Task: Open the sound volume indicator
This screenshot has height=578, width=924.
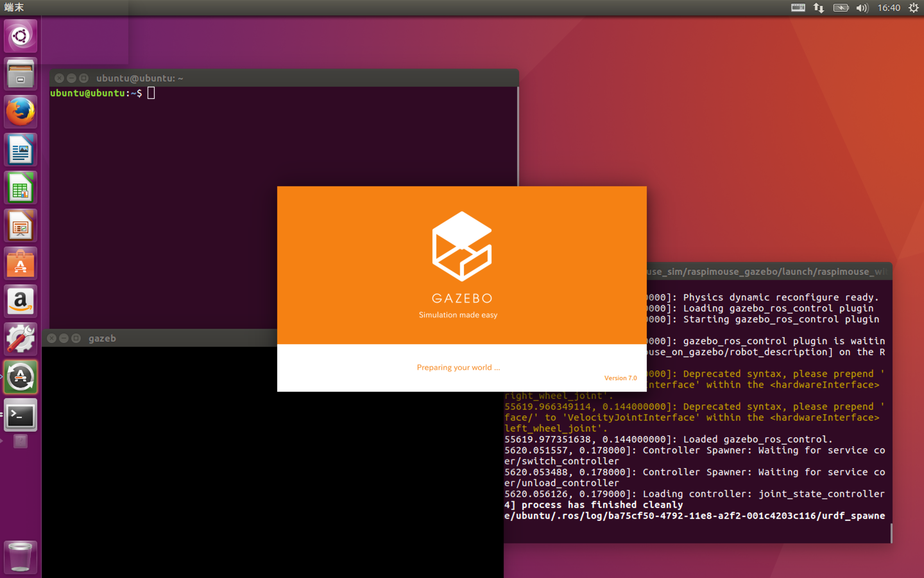Action: (x=862, y=8)
